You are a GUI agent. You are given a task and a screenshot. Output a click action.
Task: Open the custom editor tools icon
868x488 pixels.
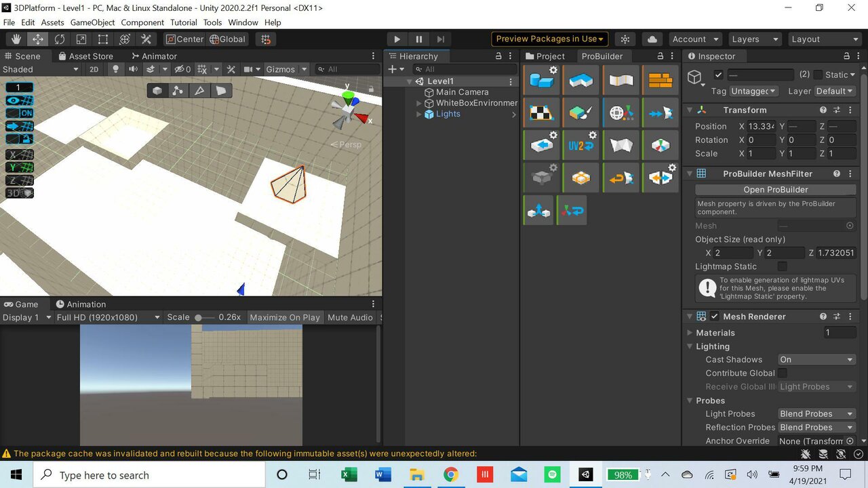coord(146,39)
